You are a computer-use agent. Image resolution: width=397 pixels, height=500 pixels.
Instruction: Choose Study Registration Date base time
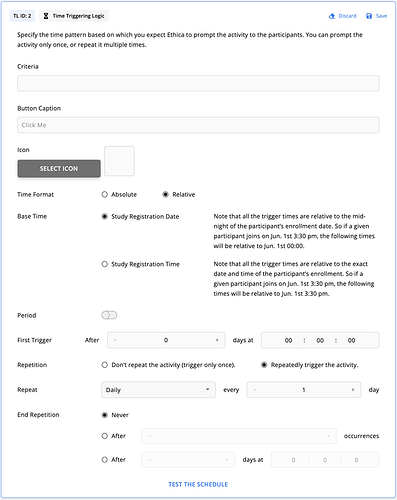click(x=105, y=216)
